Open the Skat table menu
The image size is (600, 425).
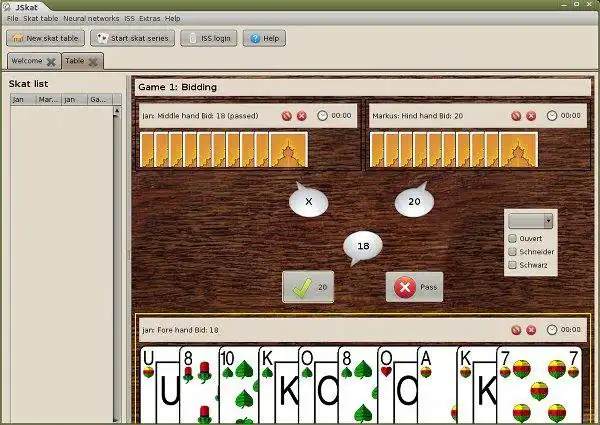pyautogui.click(x=41, y=18)
